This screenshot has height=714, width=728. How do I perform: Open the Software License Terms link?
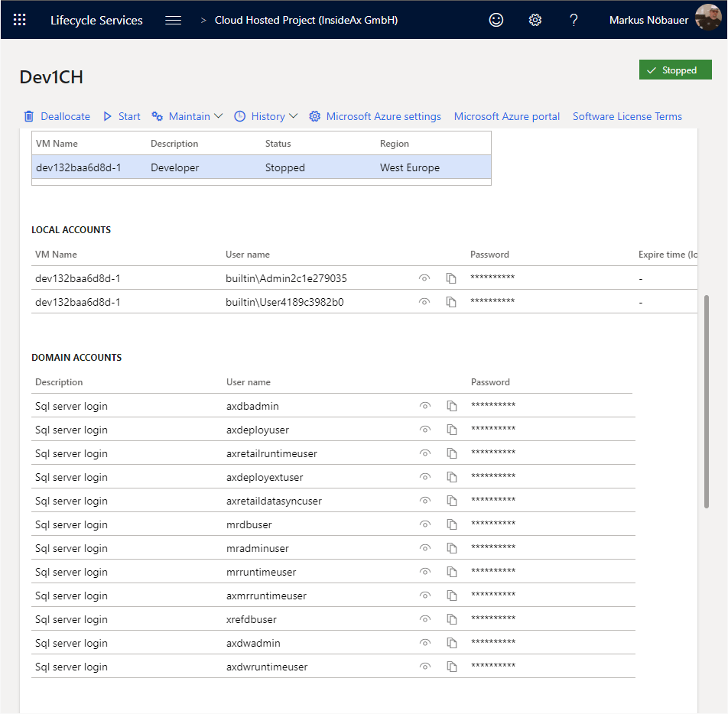point(627,116)
